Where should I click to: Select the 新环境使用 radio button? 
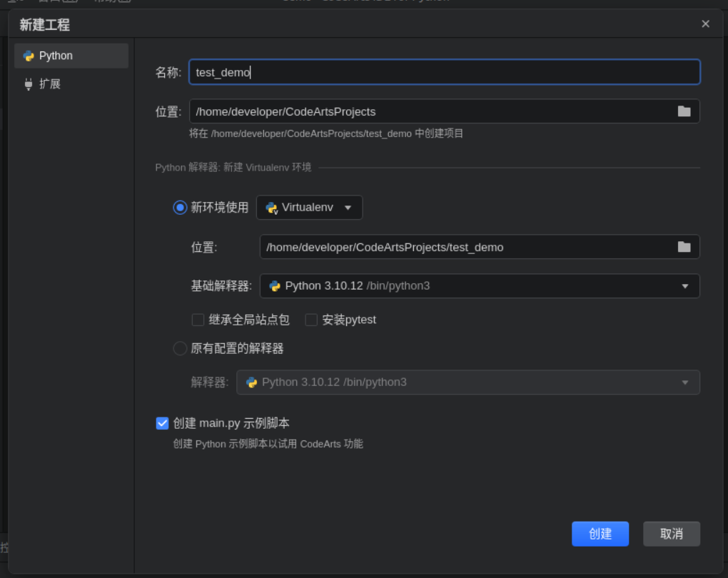(180, 207)
